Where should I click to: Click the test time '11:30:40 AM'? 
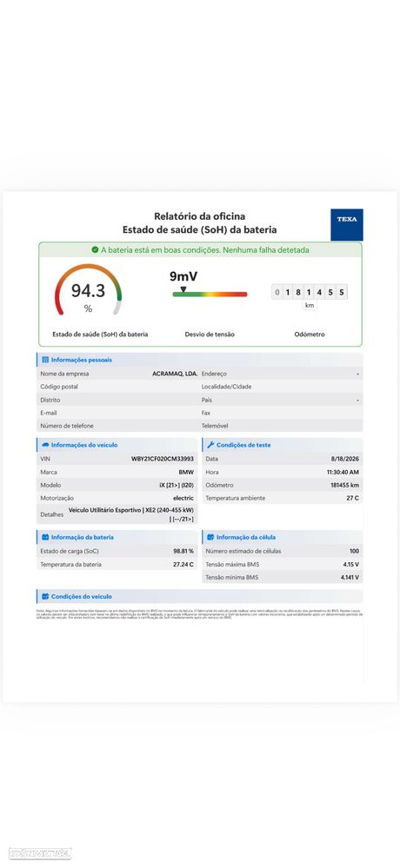343,472
